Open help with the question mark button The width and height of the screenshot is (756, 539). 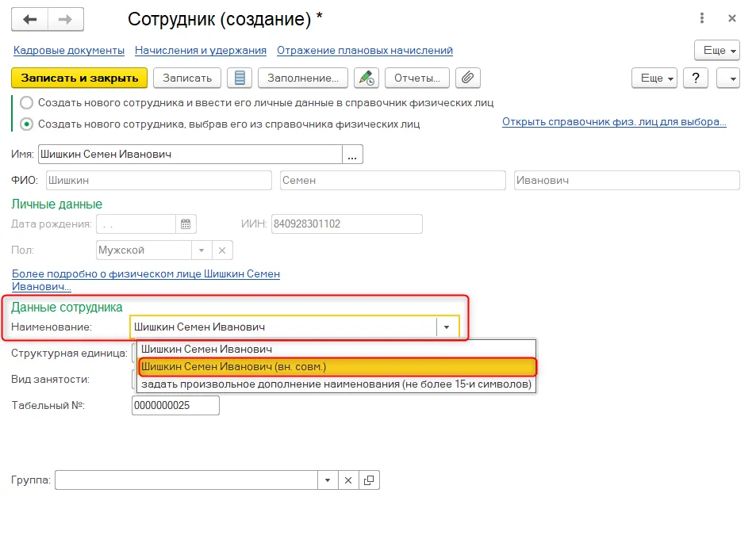click(x=695, y=78)
